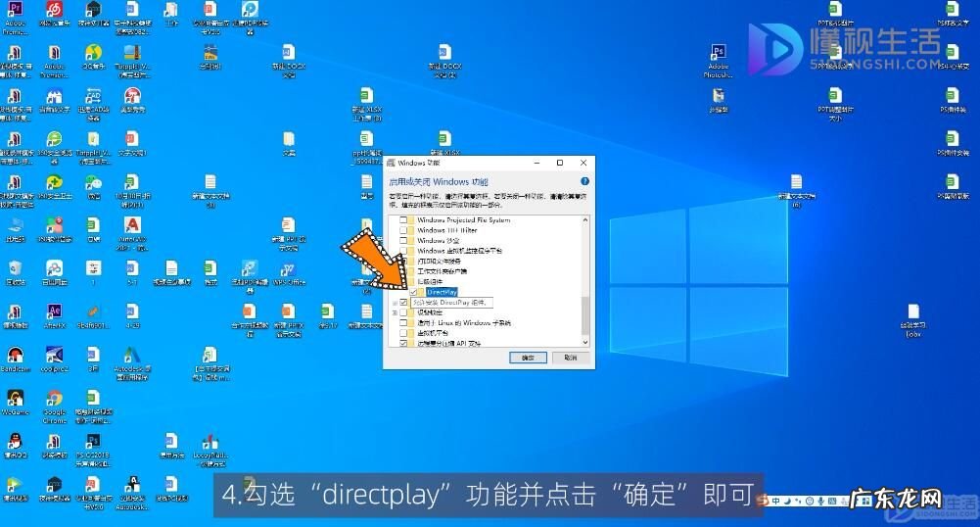This screenshot has height=527, width=980.
Task: Check the Windows TIFF IFilter checkbox
Action: [403, 230]
